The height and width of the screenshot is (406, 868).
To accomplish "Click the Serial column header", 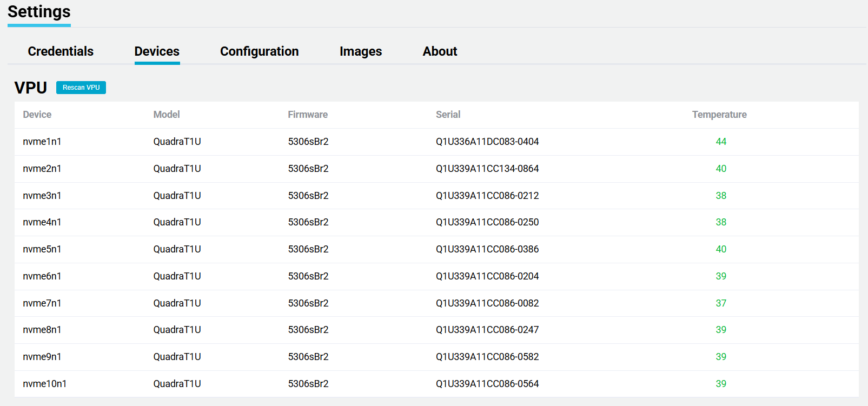I will click(x=448, y=115).
